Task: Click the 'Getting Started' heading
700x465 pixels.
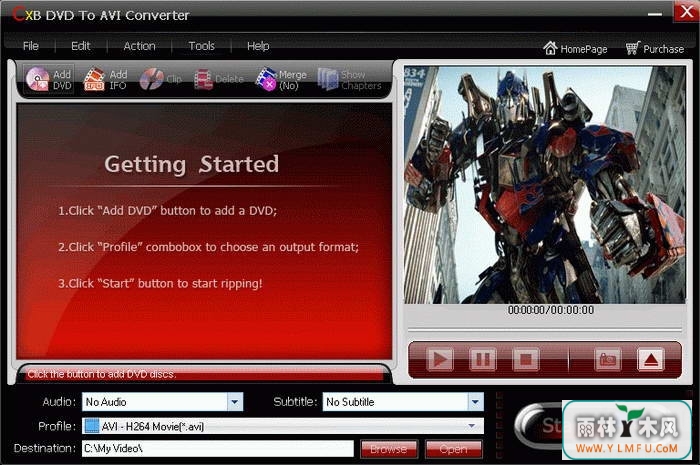Action: [x=192, y=164]
